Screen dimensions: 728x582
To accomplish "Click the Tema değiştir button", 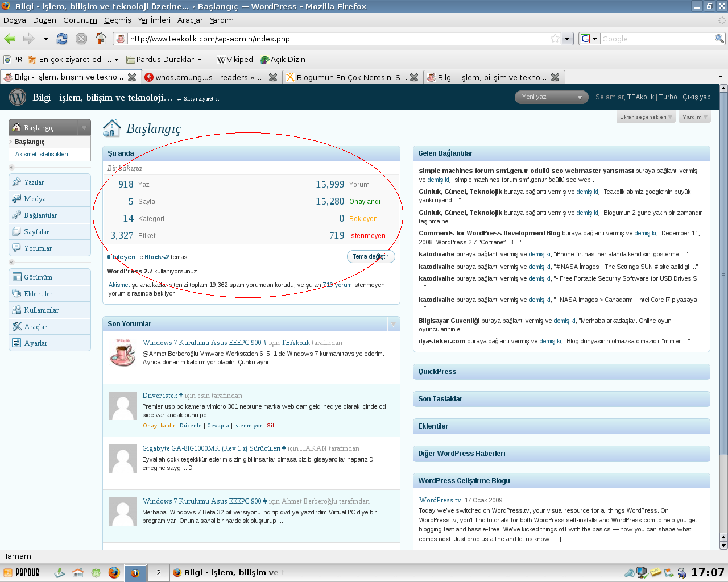I will [371, 257].
